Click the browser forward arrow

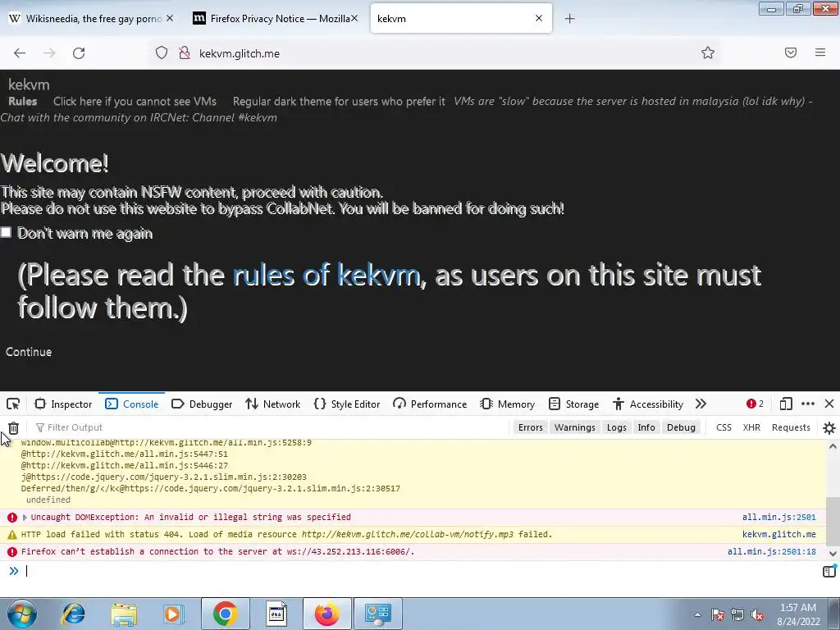pos(49,53)
